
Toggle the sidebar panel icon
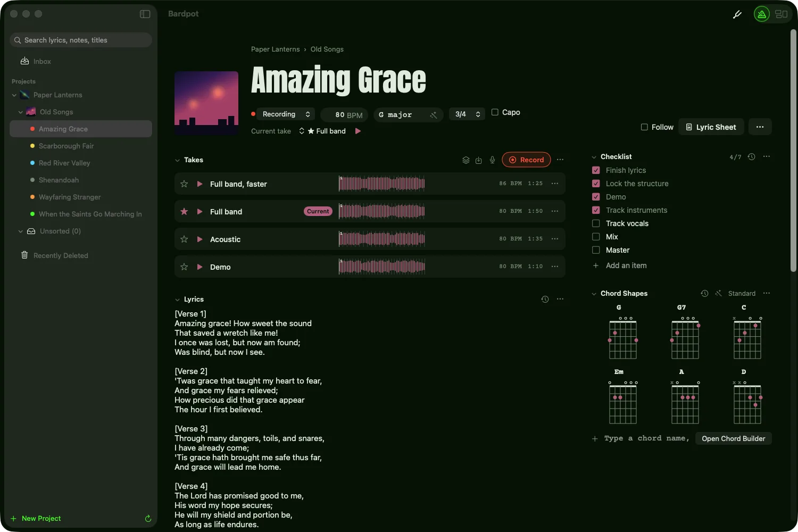(x=145, y=14)
